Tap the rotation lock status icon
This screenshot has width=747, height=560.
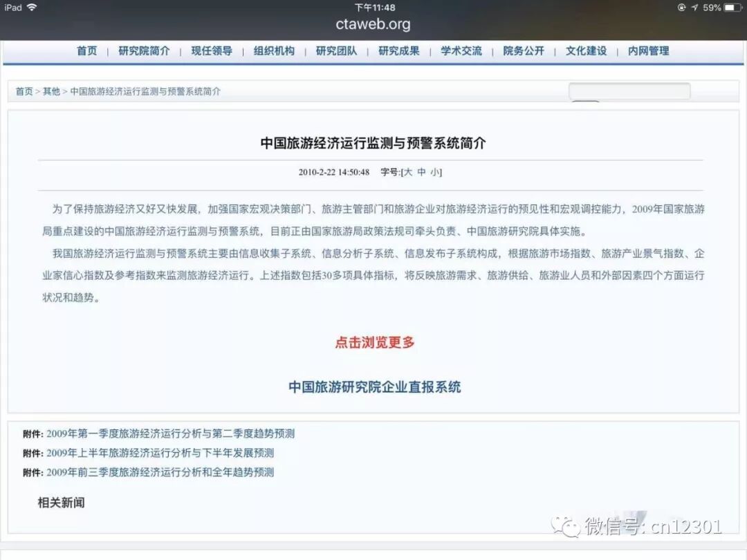point(682,8)
